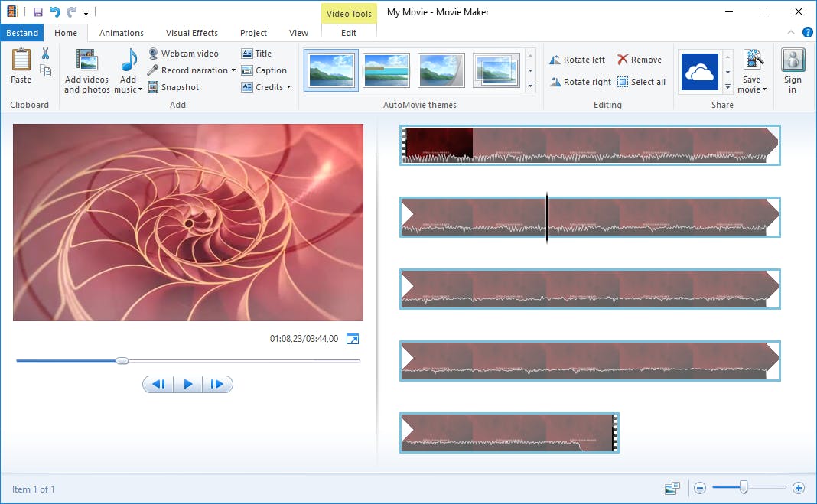
Task: Expand the Save movie dropdown
Action: point(763,89)
